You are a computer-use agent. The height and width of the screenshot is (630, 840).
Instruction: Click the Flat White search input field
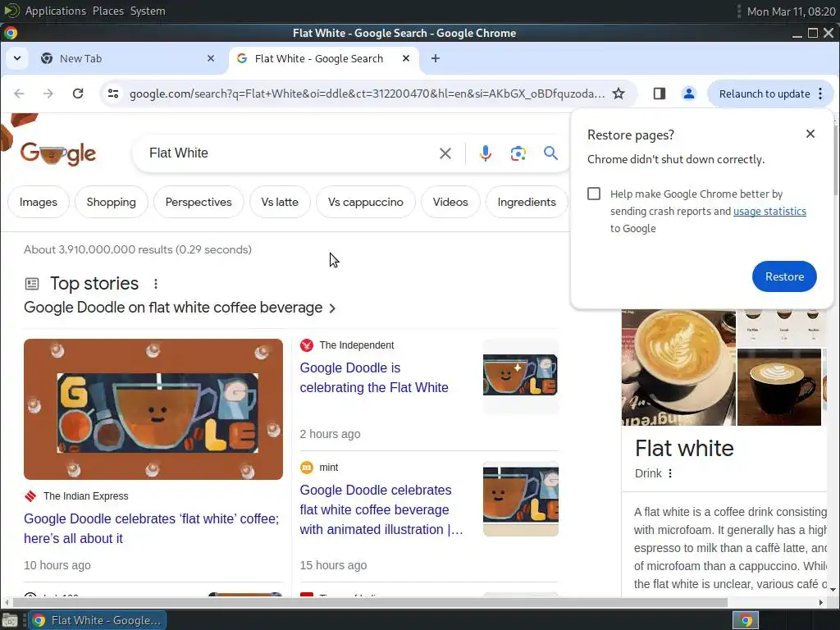click(290, 153)
